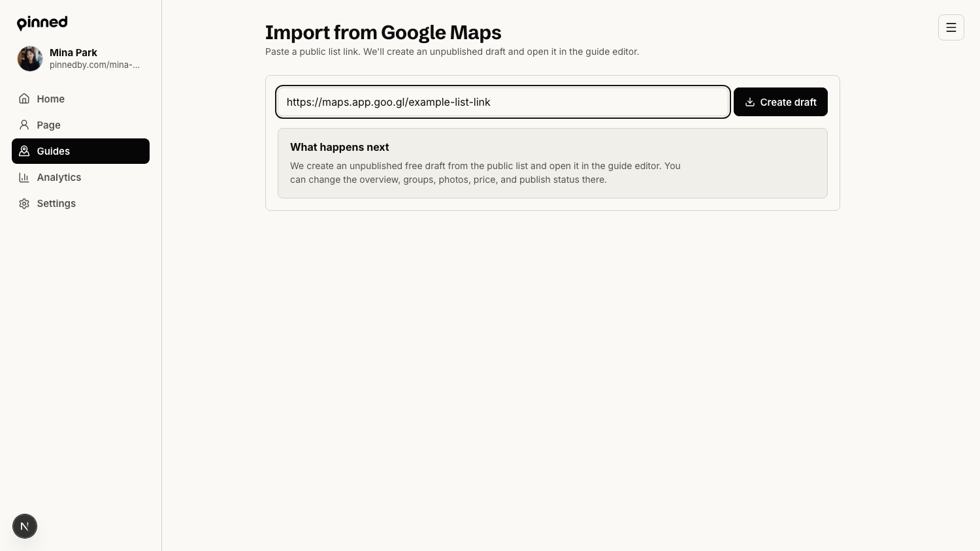
Task: Focus the Google Maps link input field
Action: 503,102
